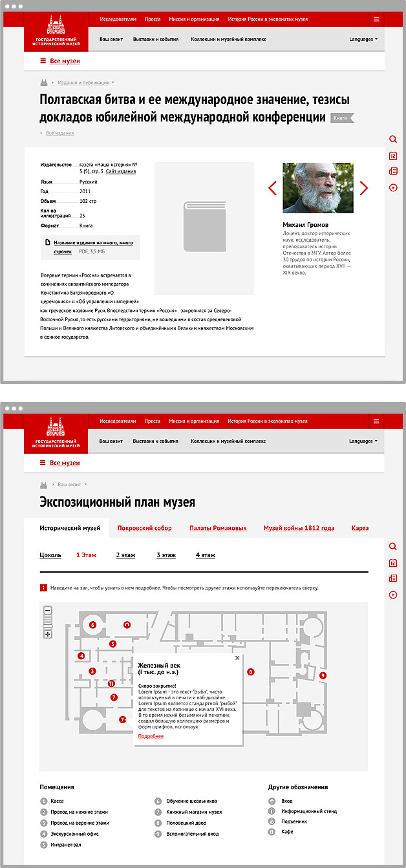This screenshot has height=868, width=406.
Task: Open 'Выставки и события' in publication page window
Action: click(156, 39)
